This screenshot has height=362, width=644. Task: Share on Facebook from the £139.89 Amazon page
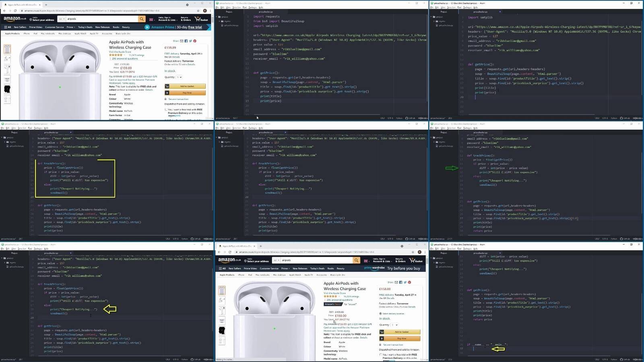coord(186,41)
